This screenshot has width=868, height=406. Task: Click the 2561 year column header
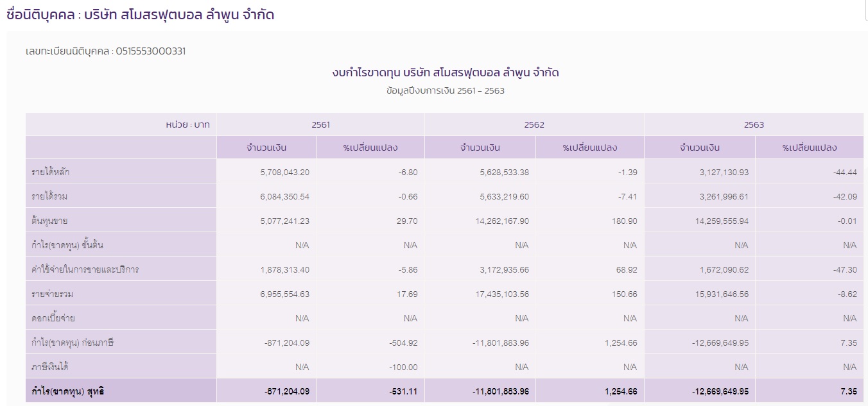click(321, 124)
